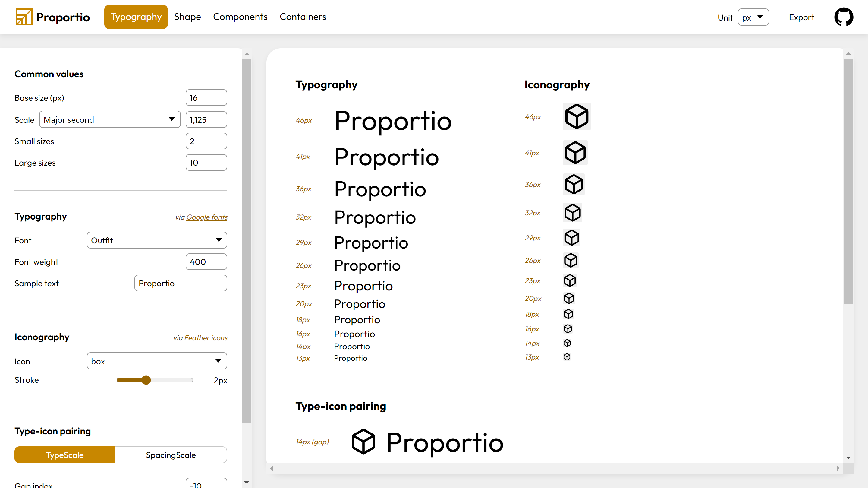Select the TypeScale pairing option
This screenshot has height=488, width=868.
pyautogui.click(x=65, y=455)
